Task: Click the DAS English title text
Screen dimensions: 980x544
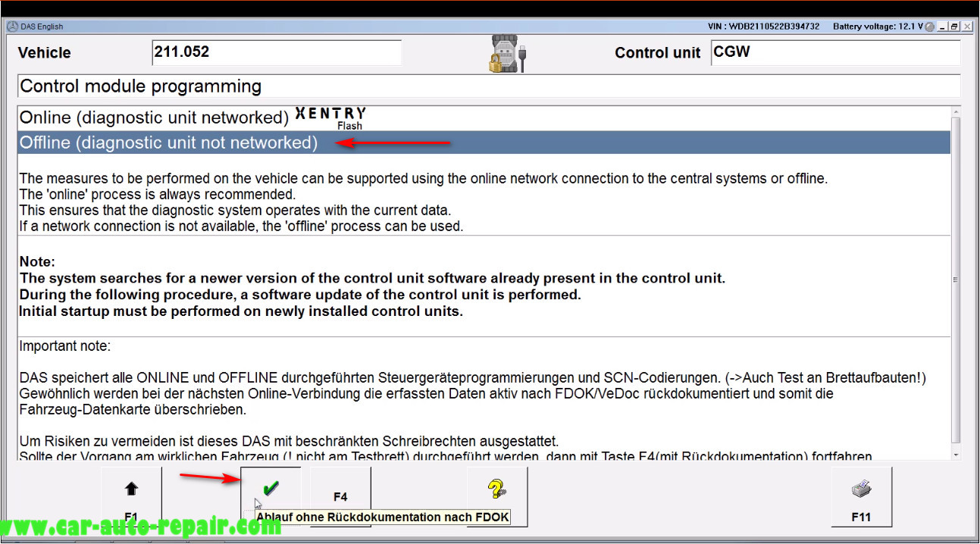Action: pos(42,27)
